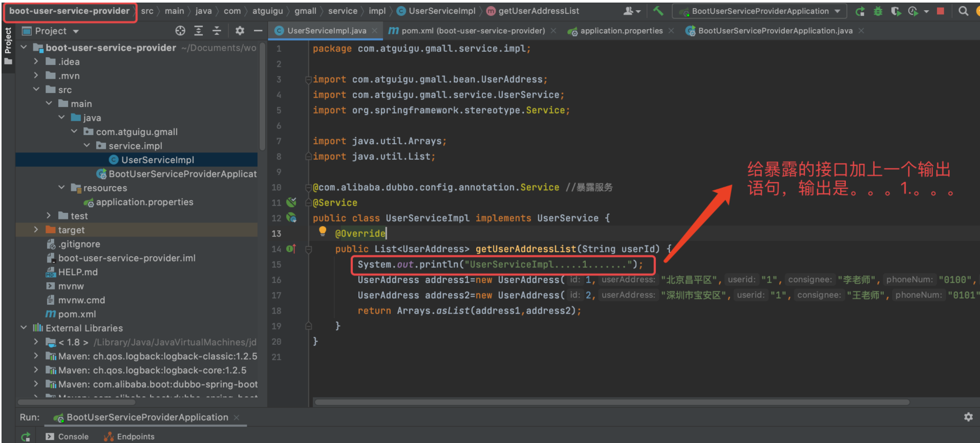Viewport: 980px width, 443px height.
Task: Run with coverage shield icon
Action: [x=895, y=11]
